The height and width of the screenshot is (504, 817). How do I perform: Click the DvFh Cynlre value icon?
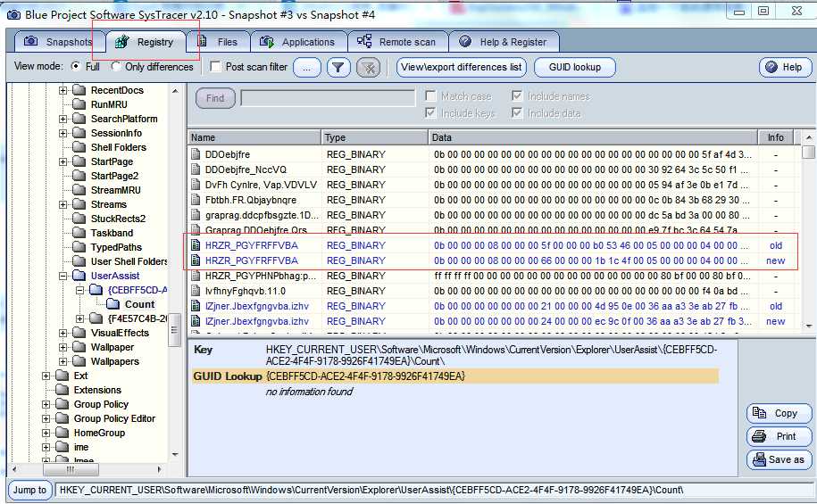[x=196, y=185]
